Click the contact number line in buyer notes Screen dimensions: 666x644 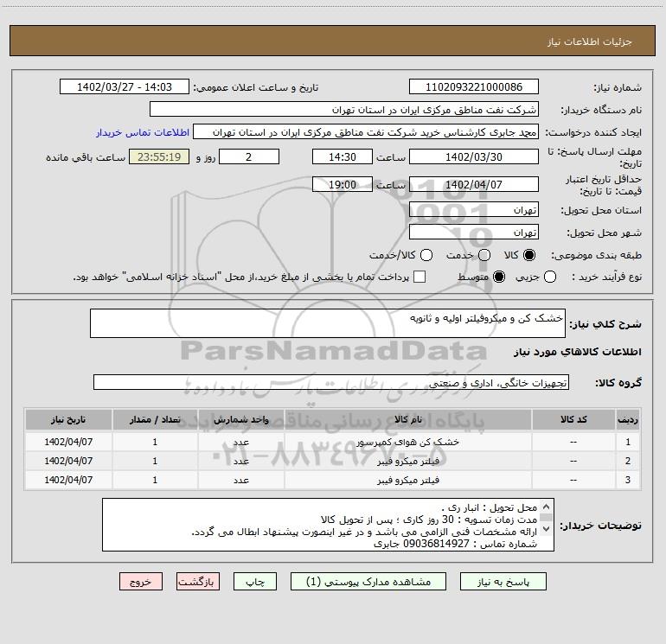point(455,544)
